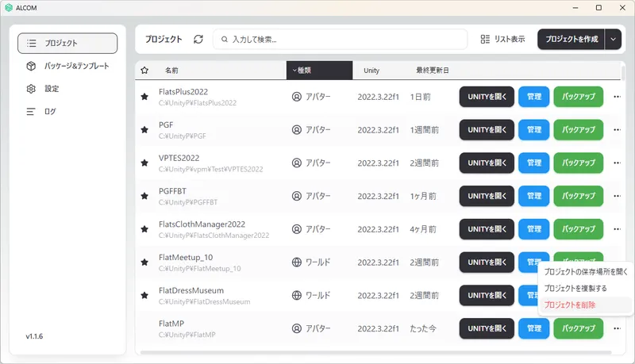Image resolution: width=635 pixels, height=364 pixels.
Task: Open more options menu for PGF row
Action: coord(617,130)
